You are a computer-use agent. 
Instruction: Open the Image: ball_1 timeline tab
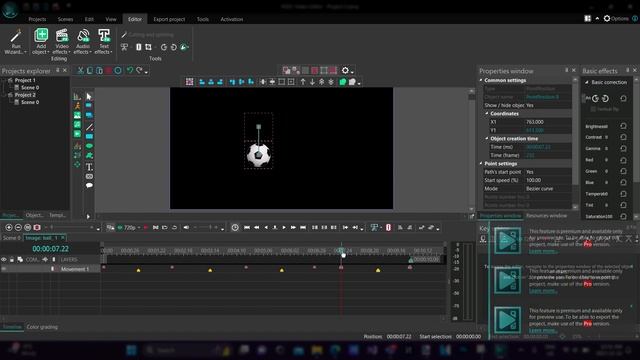(x=45, y=238)
